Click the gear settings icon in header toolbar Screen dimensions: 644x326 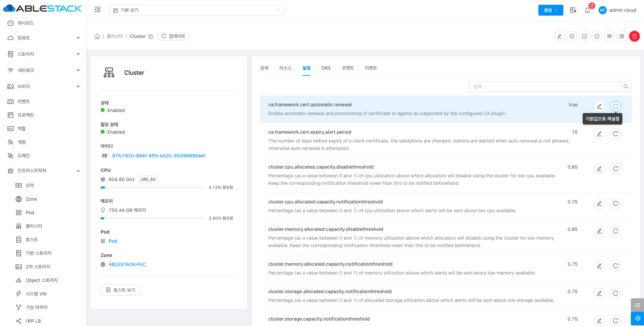coord(622,36)
